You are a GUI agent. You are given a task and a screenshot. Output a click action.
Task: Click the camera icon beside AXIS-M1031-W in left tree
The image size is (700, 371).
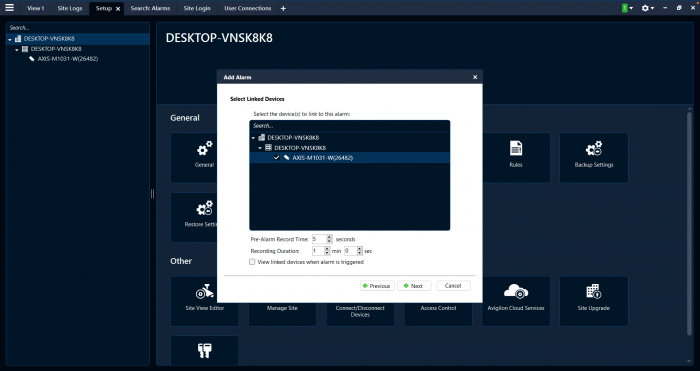point(32,59)
